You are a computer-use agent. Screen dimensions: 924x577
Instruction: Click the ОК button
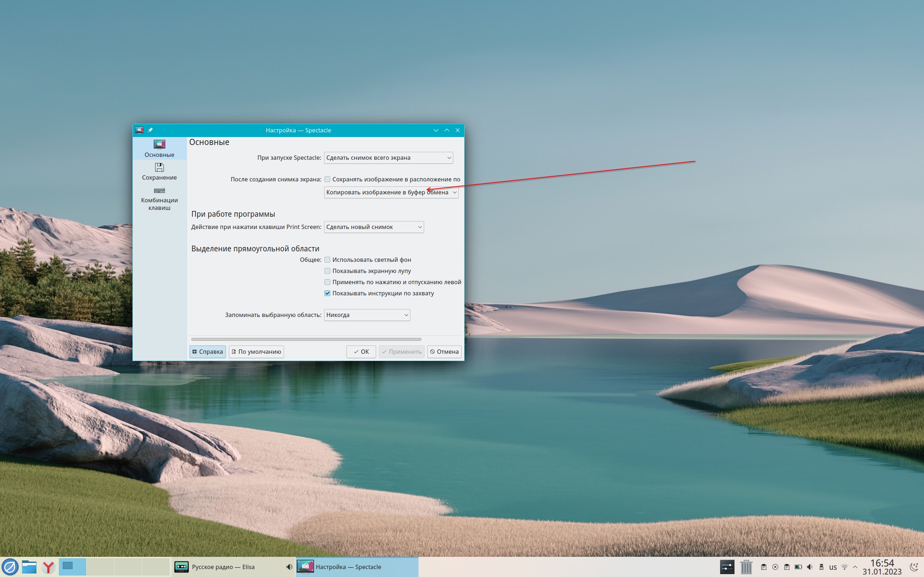(361, 352)
